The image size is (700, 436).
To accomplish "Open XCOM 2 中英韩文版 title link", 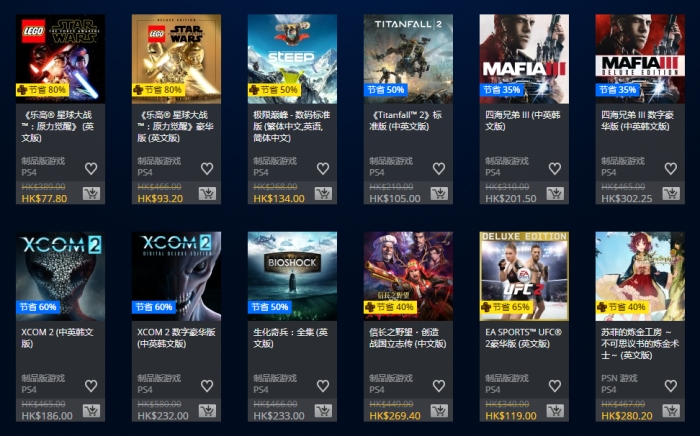I will (x=58, y=338).
